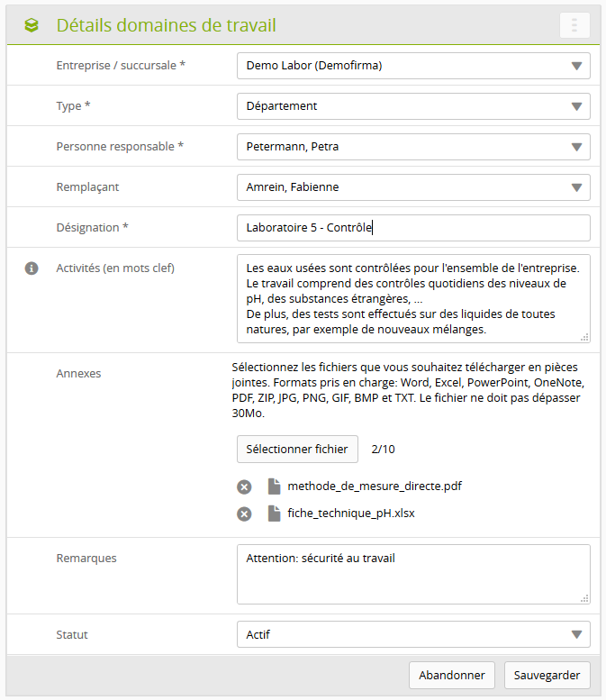Image resolution: width=606 pixels, height=700 pixels.
Task: Remove methode_de_mesure_directe.pdf attachment
Action: pos(244,487)
